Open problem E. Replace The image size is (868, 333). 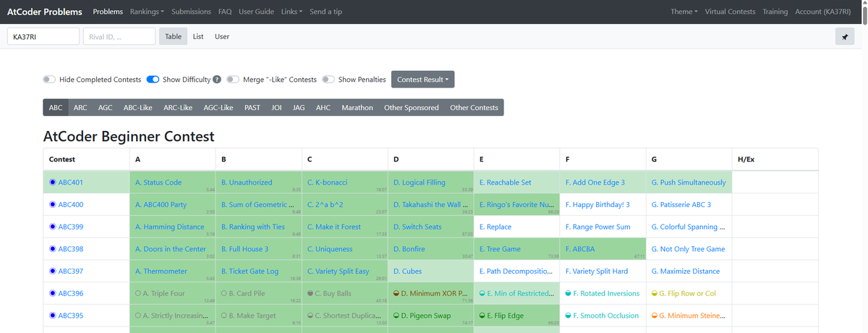[x=495, y=227]
